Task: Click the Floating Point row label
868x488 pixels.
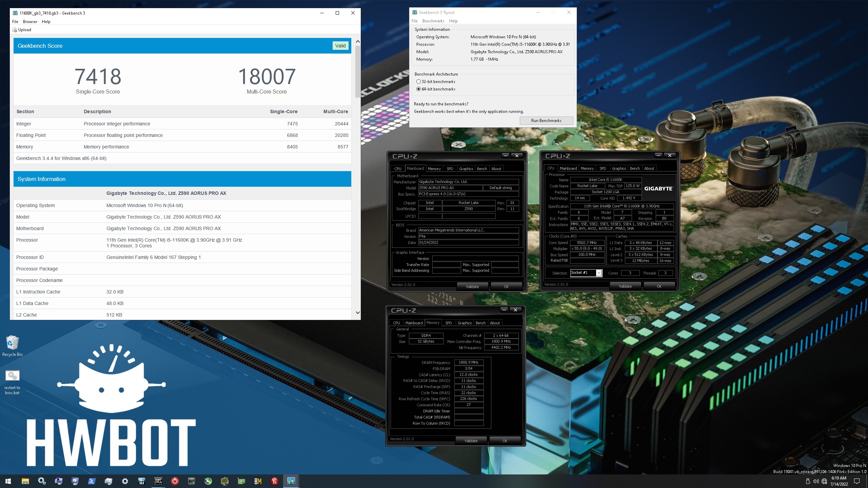Action: (31, 135)
